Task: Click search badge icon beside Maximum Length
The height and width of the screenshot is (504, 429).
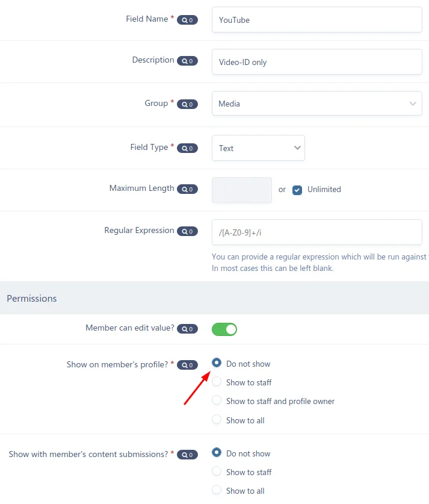Action: pos(187,189)
